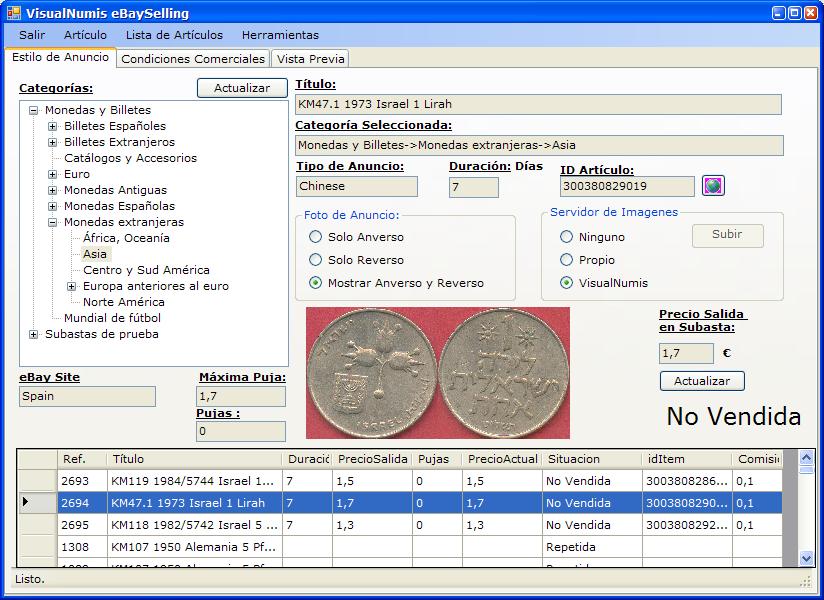
Task: Expand Europa anteriores al euro node
Action: [x=71, y=286]
